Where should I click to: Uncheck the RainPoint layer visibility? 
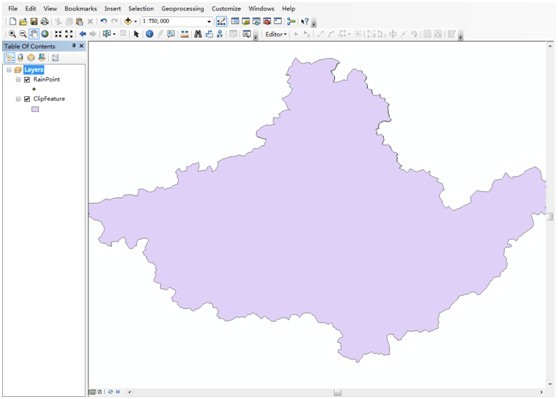[x=27, y=80]
